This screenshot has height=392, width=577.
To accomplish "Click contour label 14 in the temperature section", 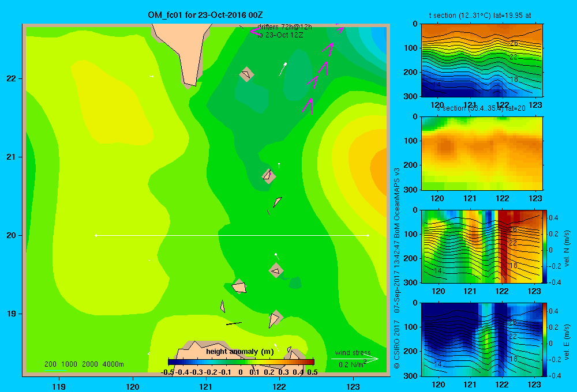I will click(436, 85).
